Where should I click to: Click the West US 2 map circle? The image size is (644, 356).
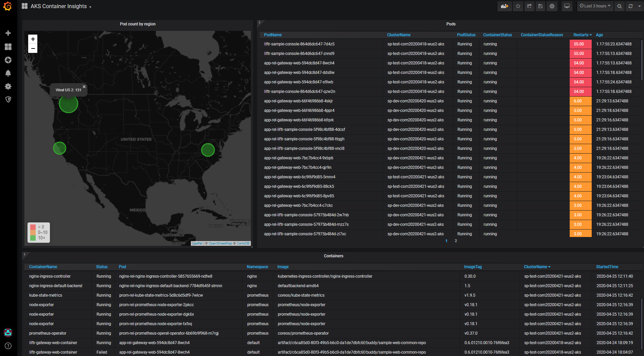coord(69,104)
